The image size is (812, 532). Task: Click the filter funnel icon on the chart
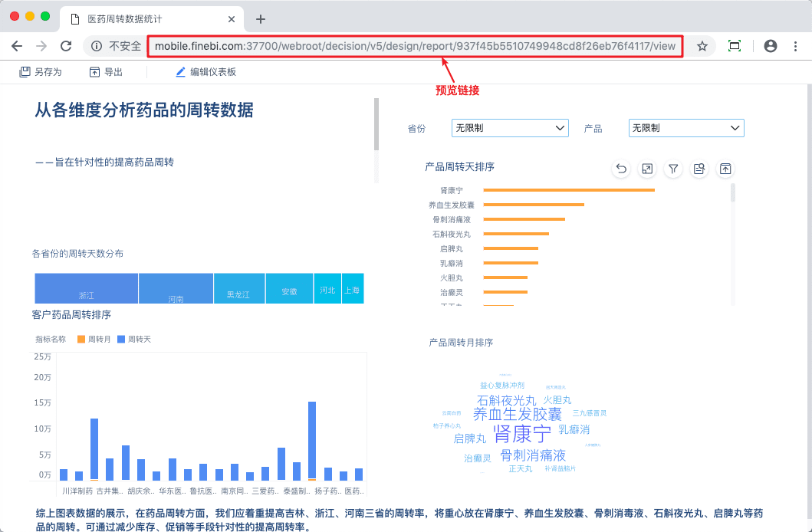[673, 169]
